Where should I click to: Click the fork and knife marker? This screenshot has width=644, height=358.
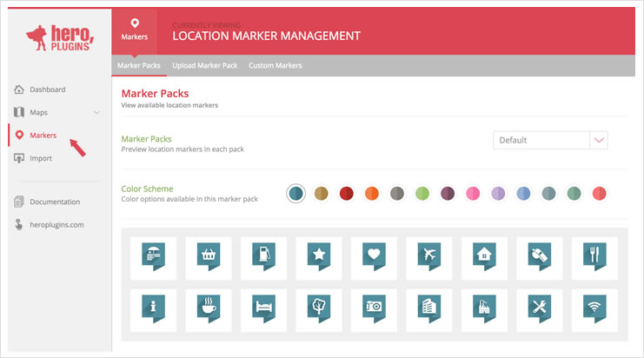(x=594, y=256)
